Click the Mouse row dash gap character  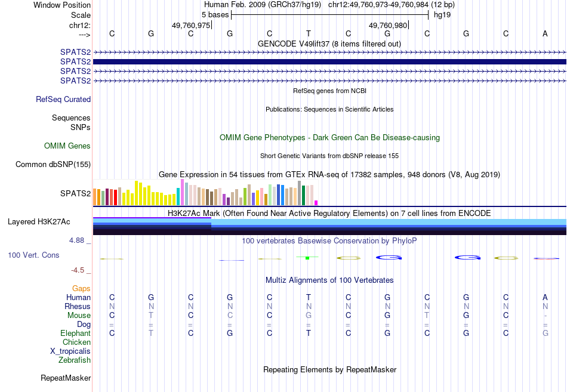(x=546, y=316)
